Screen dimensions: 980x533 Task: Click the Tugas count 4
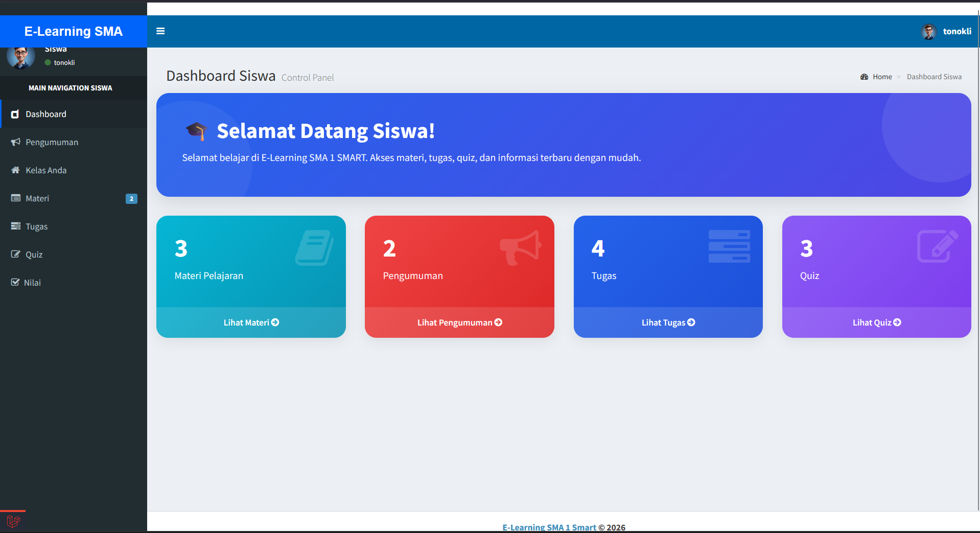598,248
